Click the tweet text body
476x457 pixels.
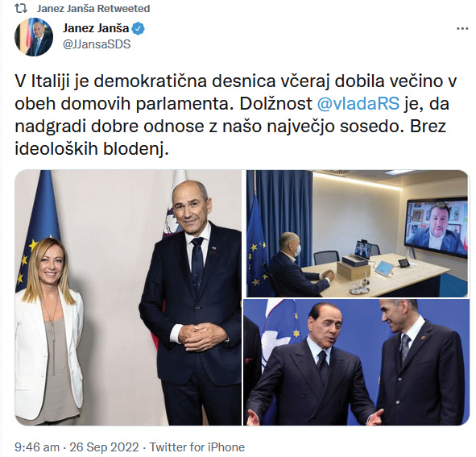[235, 115]
